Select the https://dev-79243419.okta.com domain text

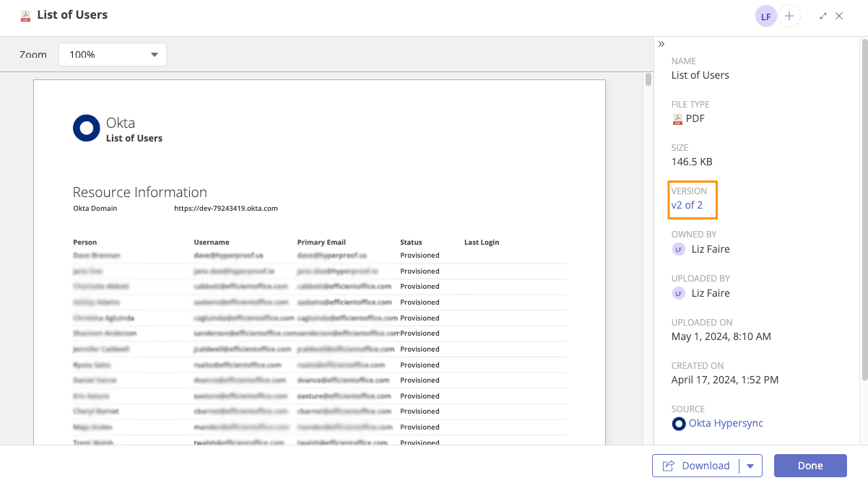pyautogui.click(x=226, y=209)
